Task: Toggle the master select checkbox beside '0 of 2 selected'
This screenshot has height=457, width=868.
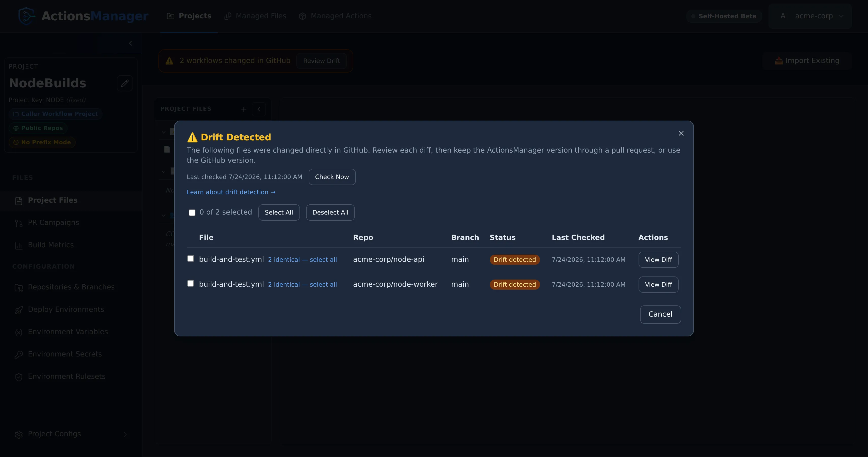Action: (x=192, y=213)
